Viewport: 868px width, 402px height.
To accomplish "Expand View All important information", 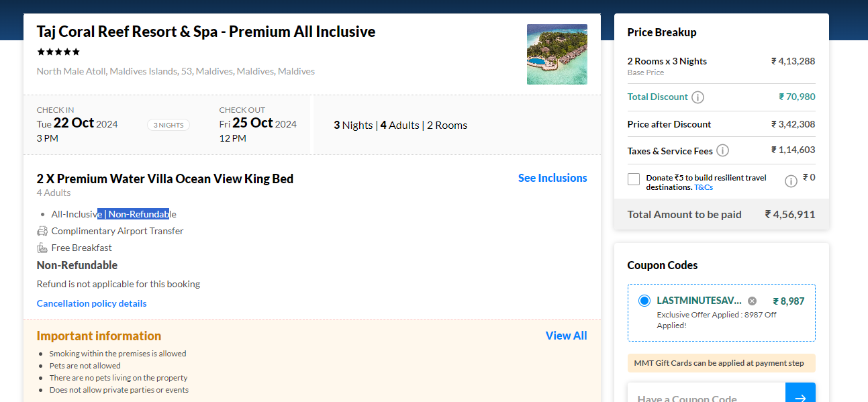I will tap(566, 336).
